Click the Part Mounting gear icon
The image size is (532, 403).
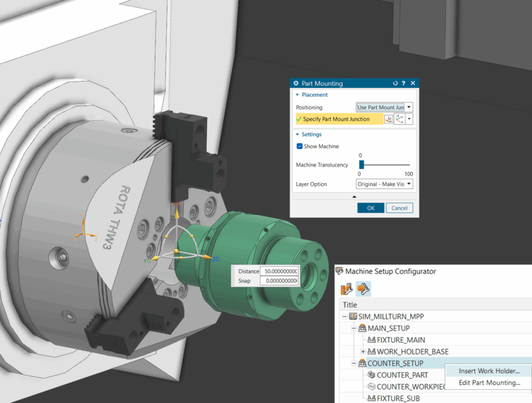click(296, 83)
